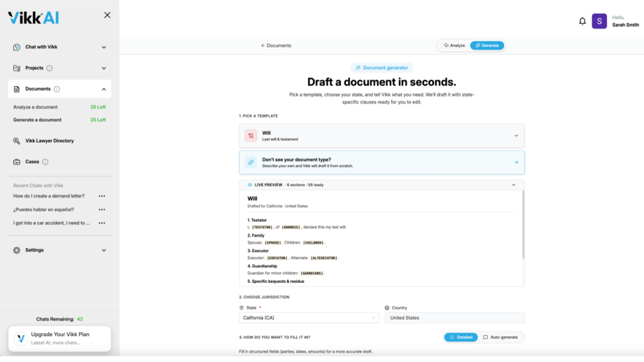
Task: Open the Cases info icon
Action: tap(45, 162)
